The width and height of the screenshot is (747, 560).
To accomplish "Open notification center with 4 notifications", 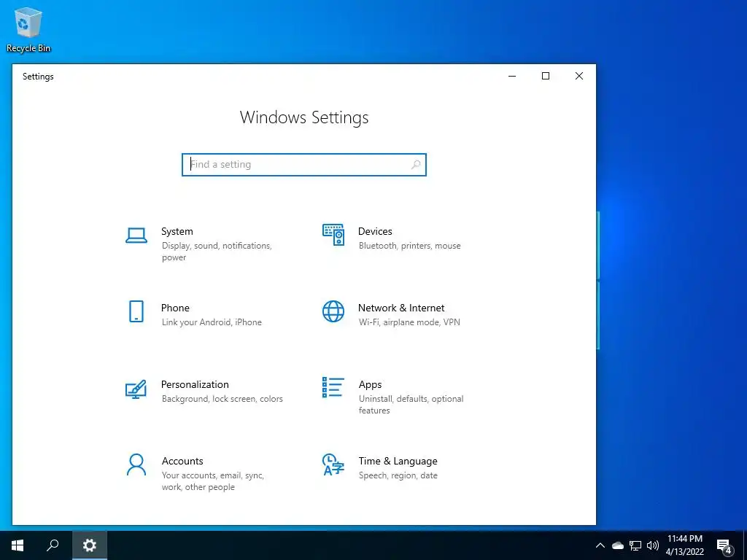I will [724, 545].
